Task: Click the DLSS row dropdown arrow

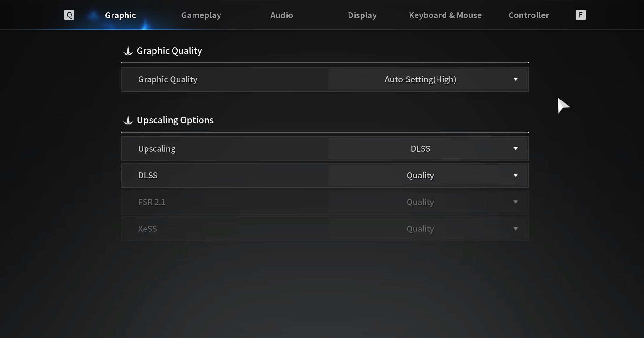Action: (515, 175)
